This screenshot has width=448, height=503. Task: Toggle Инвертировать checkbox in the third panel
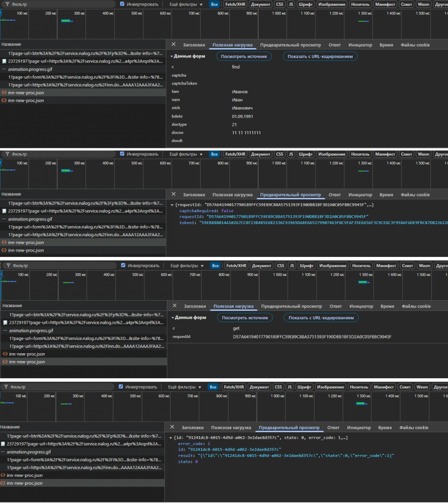(123, 265)
